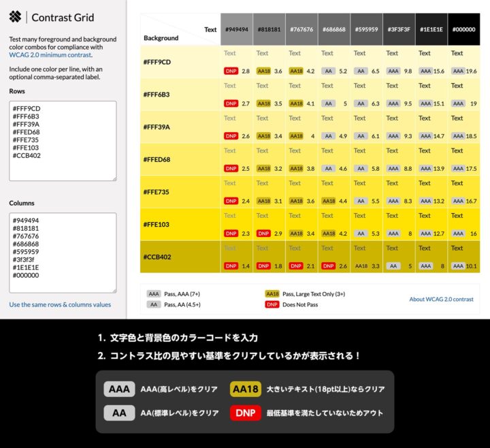Viewport: 490px width, 448px height.
Task: Select the #767676 column header swatch
Action: (301, 29)
